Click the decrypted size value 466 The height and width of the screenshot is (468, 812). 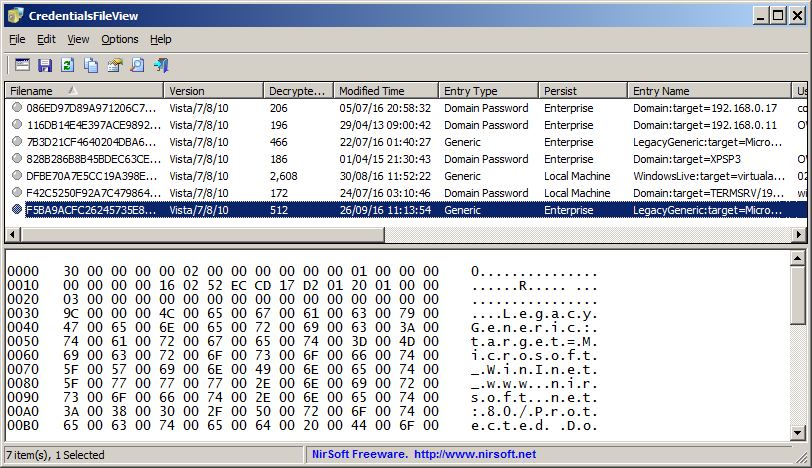(279, 142)
